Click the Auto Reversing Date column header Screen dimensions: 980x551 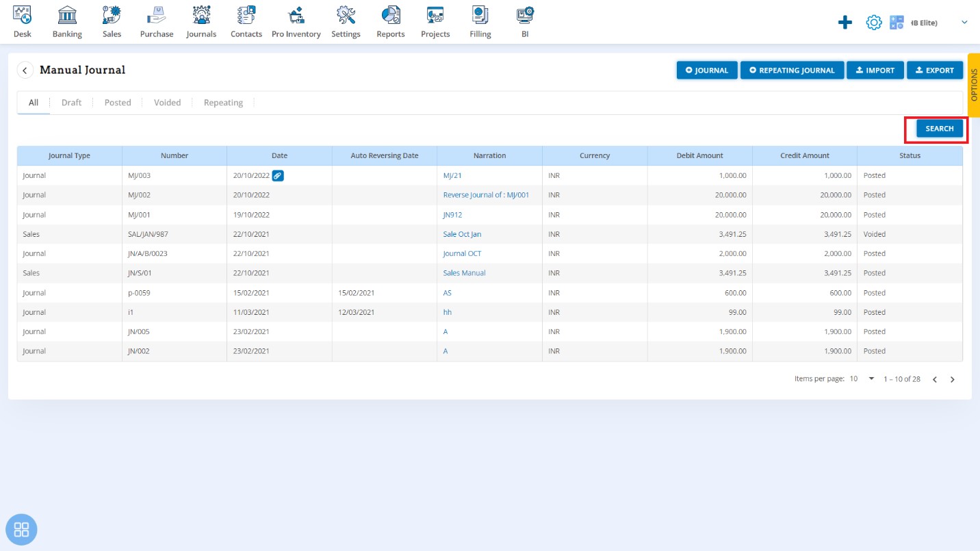tap(385, 155)
